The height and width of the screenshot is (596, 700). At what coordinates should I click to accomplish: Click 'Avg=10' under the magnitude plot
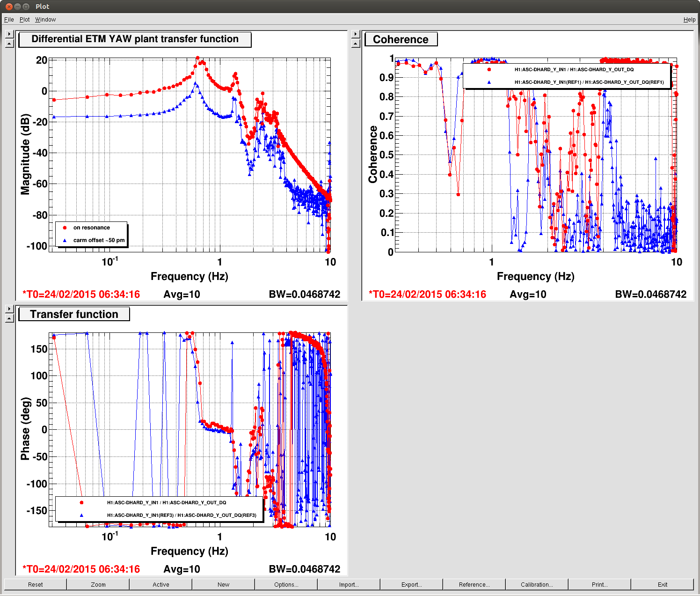click(182, 294)
